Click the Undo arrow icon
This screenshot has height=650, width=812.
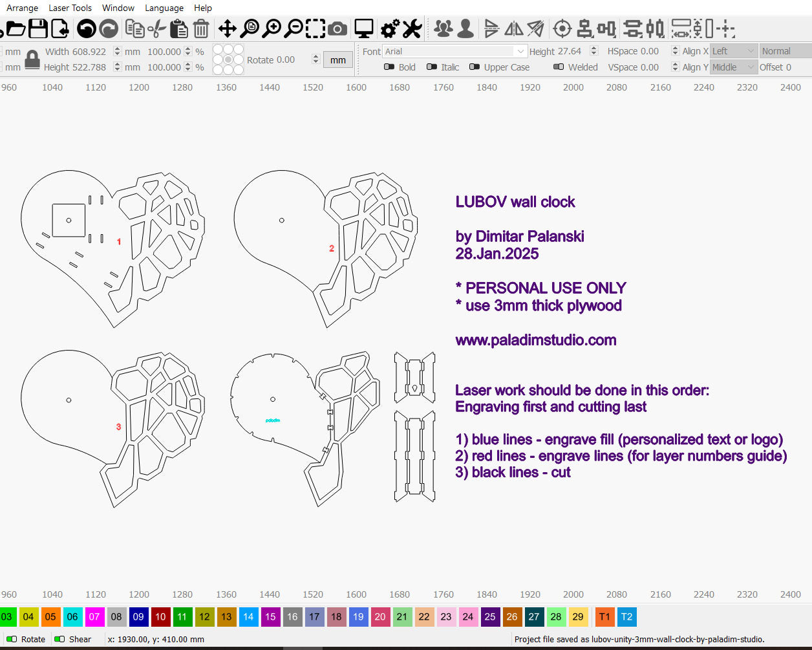pos(86,28)
